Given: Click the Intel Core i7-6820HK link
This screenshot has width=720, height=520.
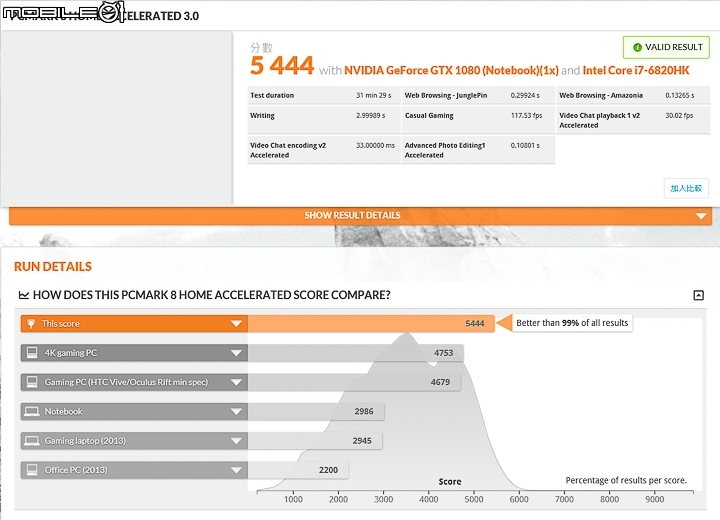Looking at the screenshot, I should pos(636,70).
